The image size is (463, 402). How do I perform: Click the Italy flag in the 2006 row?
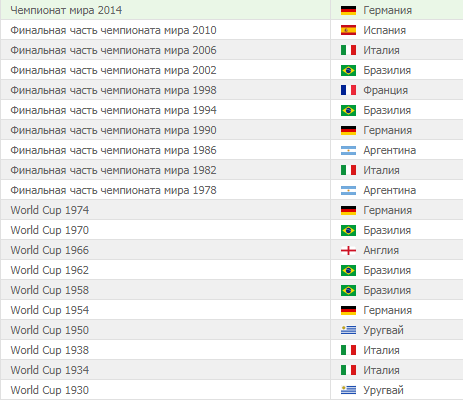coord(348,50)
